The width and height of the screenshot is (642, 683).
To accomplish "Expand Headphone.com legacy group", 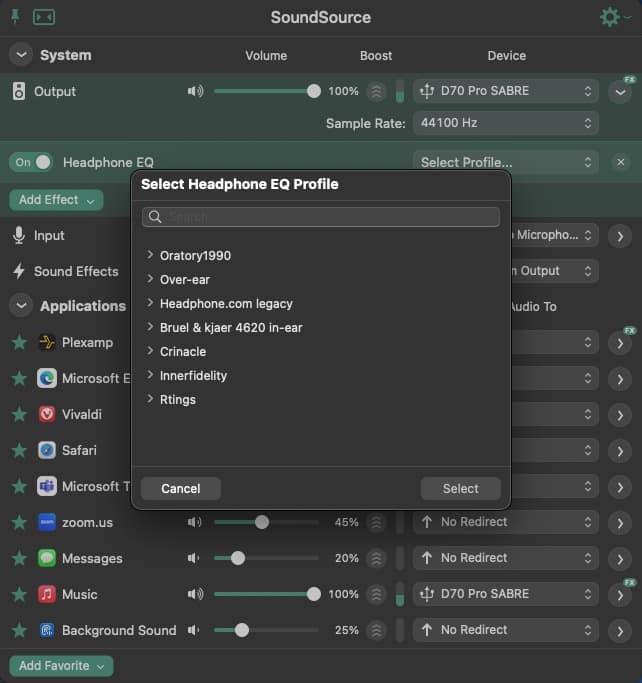I will click(x=150, y=303).
